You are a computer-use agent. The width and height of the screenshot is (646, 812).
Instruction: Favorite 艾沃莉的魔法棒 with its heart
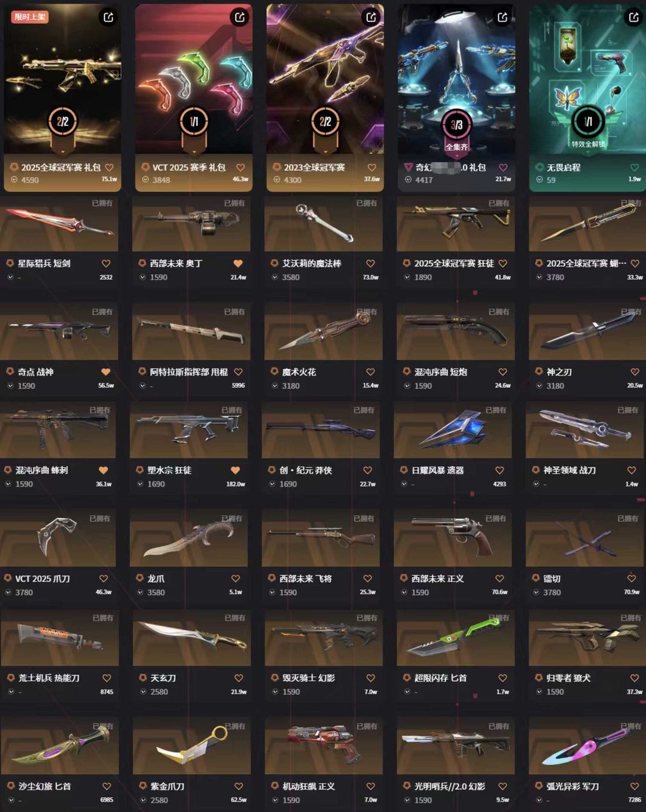tap(370, 263)
